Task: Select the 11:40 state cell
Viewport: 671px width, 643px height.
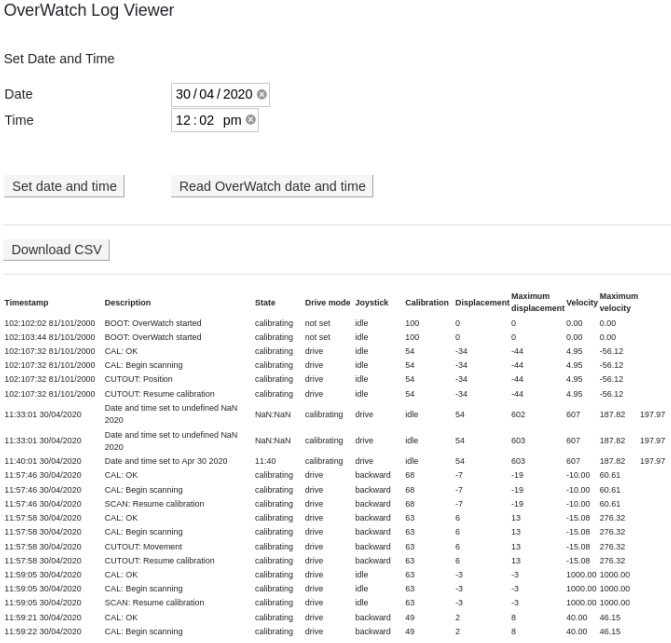Action: [x=265, y=461]
